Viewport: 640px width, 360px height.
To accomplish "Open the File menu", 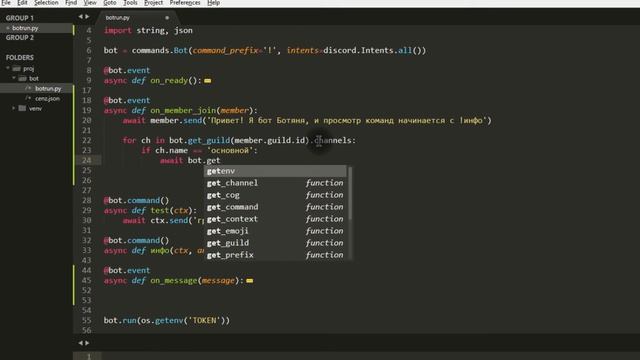I will point(6,2).
